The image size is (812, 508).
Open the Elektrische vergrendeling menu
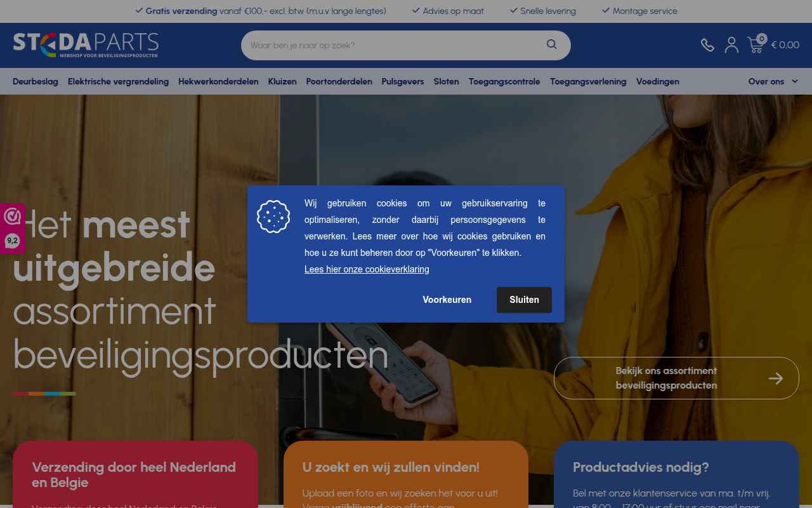(118, 81)
